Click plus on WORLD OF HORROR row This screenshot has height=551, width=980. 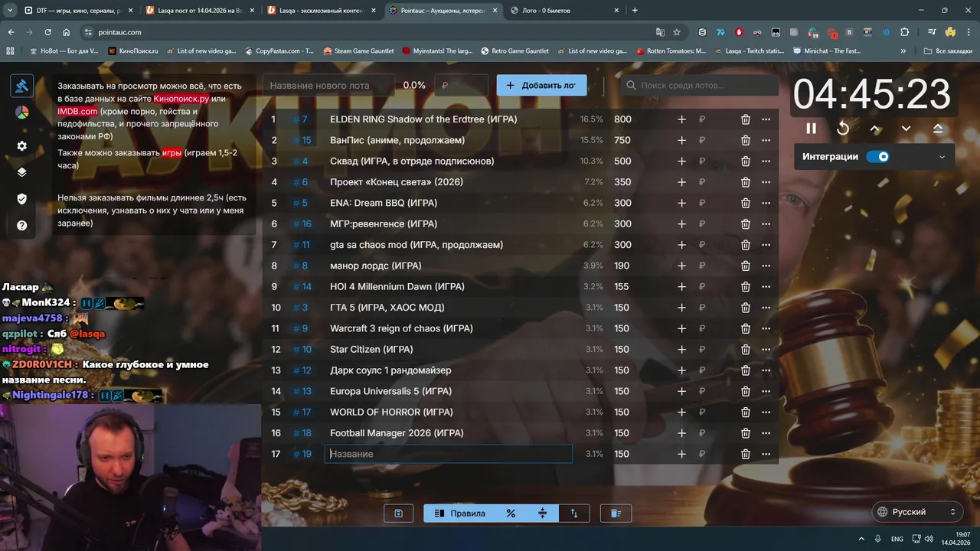pos(681,412)
